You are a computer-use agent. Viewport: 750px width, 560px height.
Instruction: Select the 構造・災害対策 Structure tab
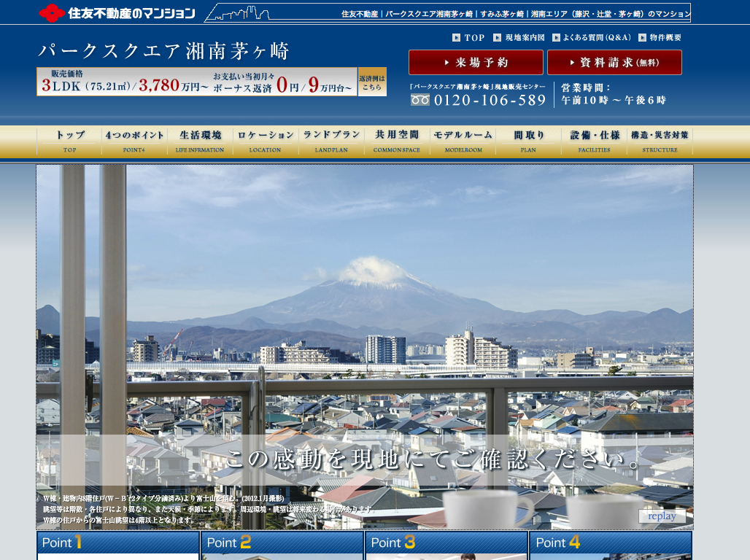click(660, 141)
